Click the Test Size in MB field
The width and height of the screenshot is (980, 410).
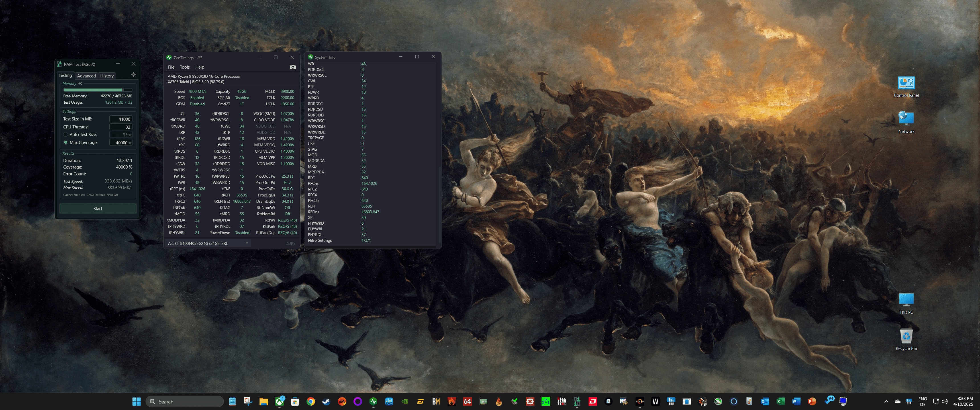point(121,119)
